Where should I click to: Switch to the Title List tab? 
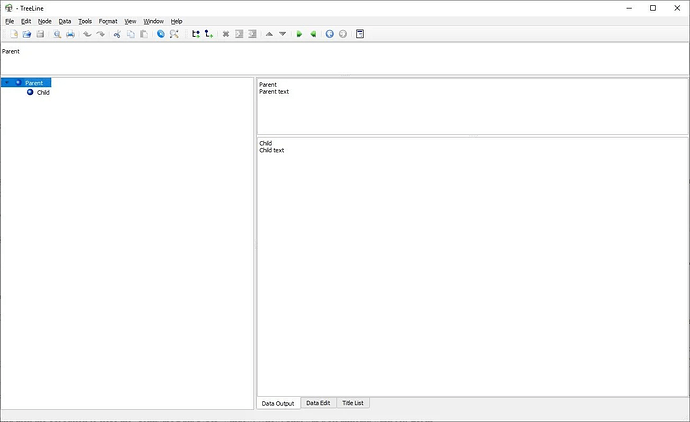pos(353,403)
